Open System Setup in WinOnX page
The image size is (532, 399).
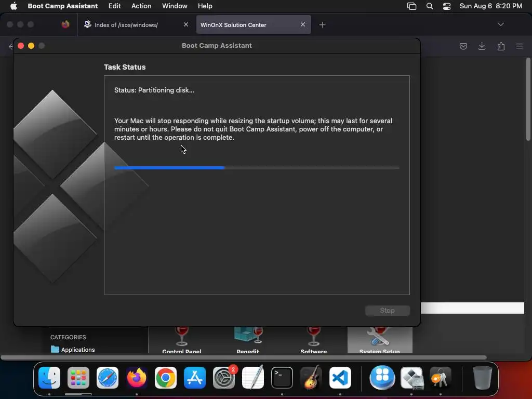(380, 340)
